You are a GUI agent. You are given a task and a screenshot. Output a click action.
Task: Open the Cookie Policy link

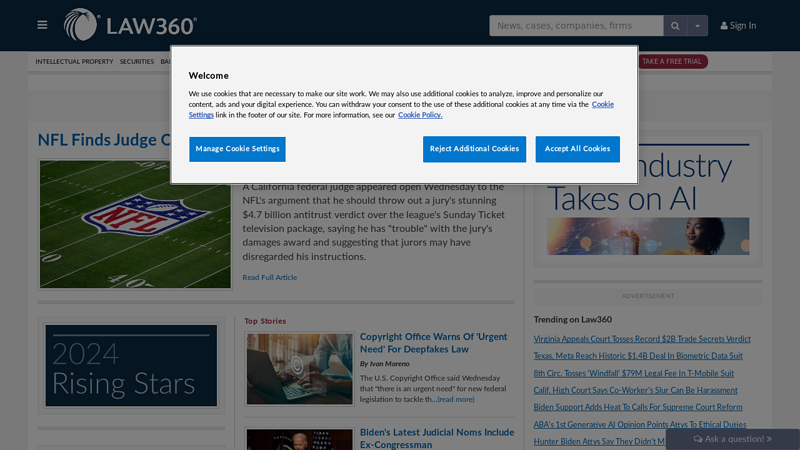click(x=420, y=115)
